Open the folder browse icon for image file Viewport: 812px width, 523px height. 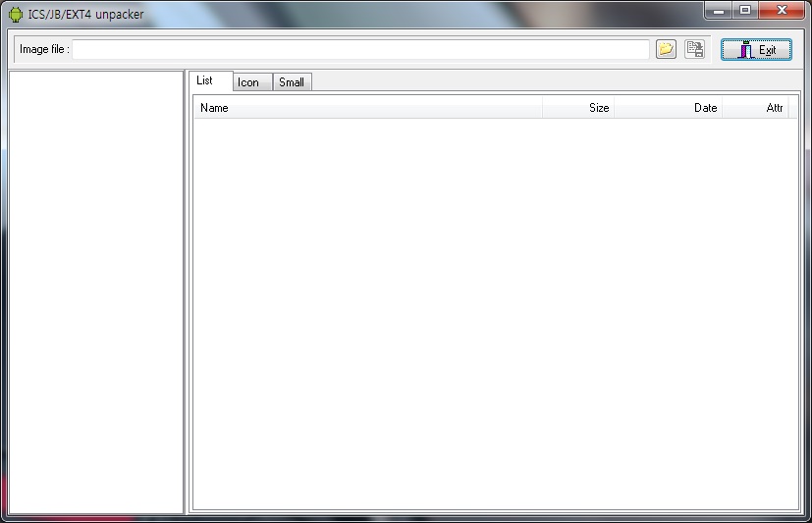point(666,49)
